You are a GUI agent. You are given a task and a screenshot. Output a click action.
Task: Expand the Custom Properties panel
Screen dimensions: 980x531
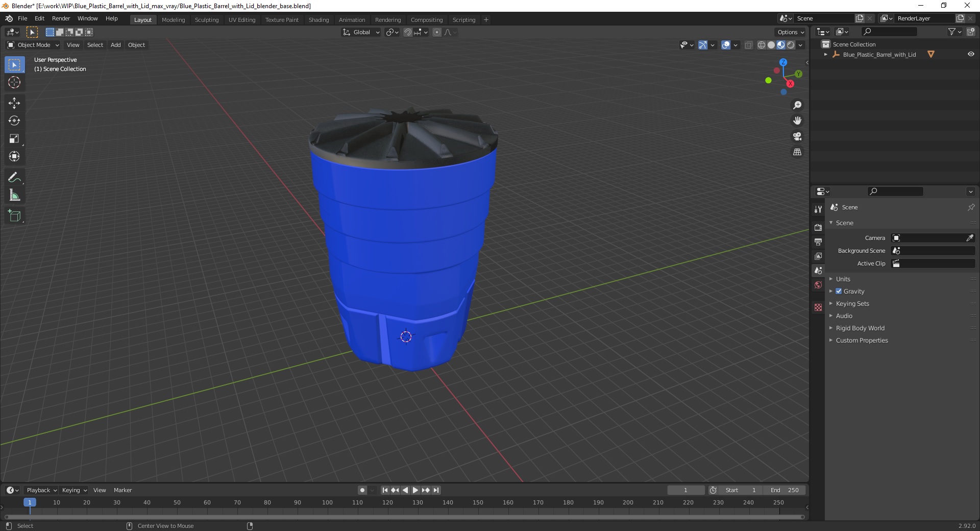click(x=862, y=340)
